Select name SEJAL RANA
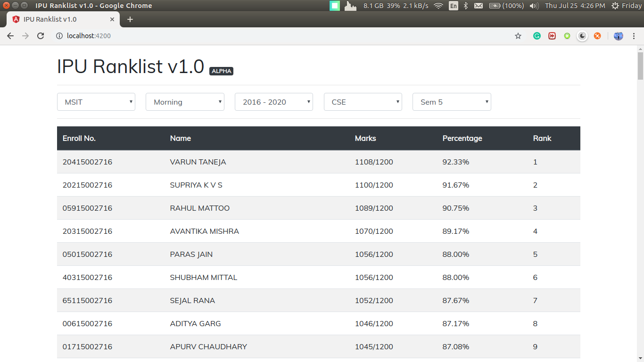The image size is (644, 362). (x=192, y=300)
